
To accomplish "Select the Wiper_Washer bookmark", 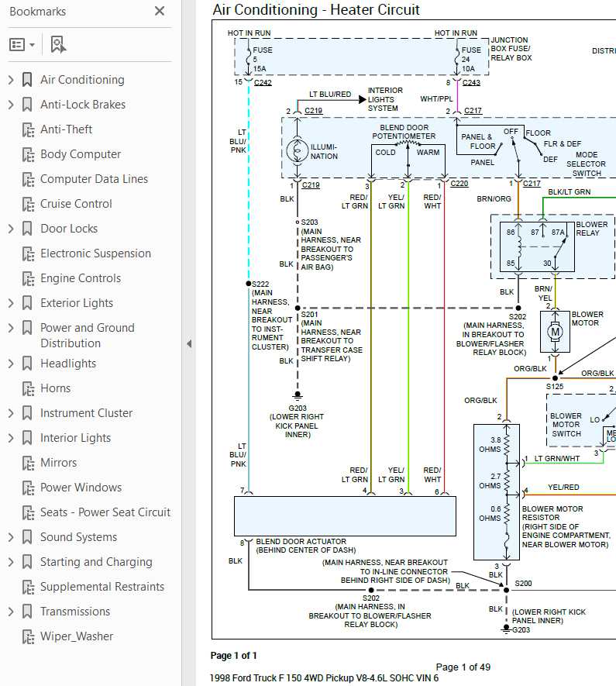I will (x=77, y=636).
